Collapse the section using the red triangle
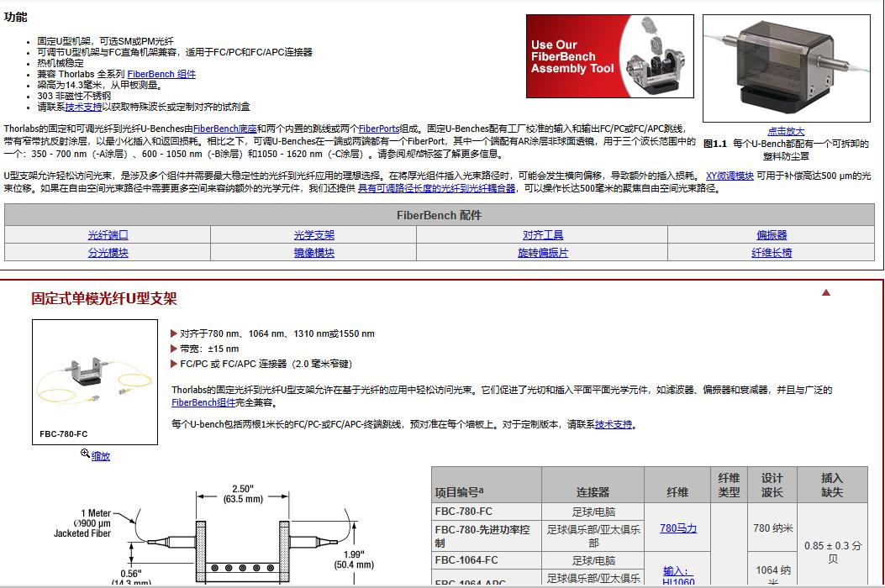Viewport: 885px width, 588px height. 825,292
